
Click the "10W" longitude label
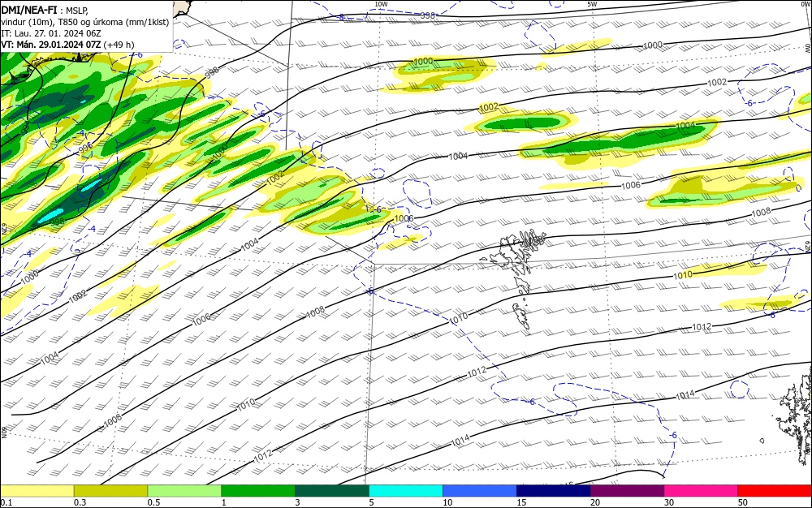pos(381,4)
